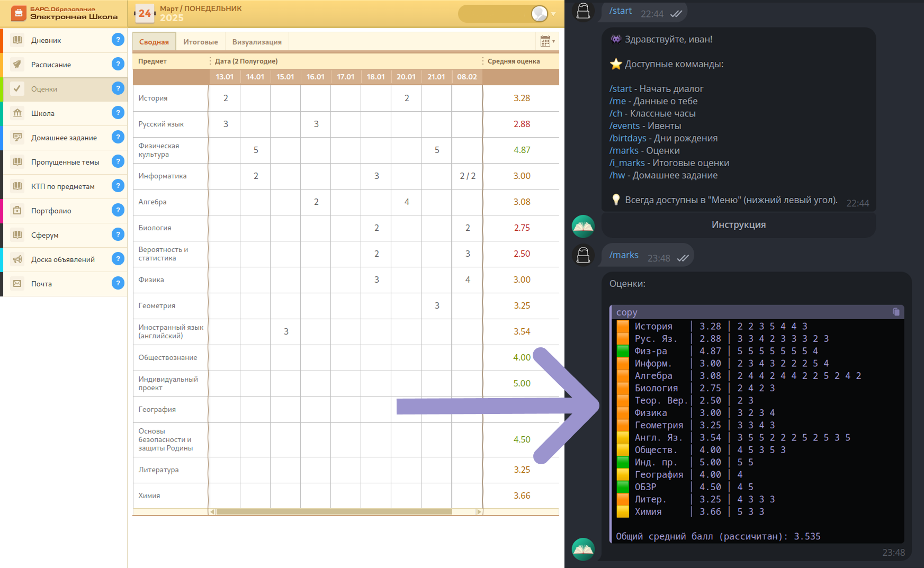The height and width of the screenshot is (568, 924).
Task: Click the 08.02 date column header
Action: (467, 77)
